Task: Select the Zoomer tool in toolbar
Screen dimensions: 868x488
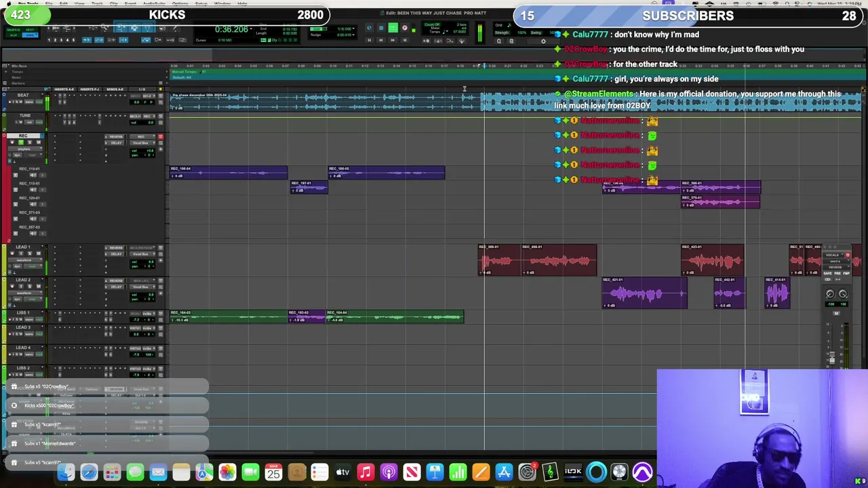Action: point(104,27)
